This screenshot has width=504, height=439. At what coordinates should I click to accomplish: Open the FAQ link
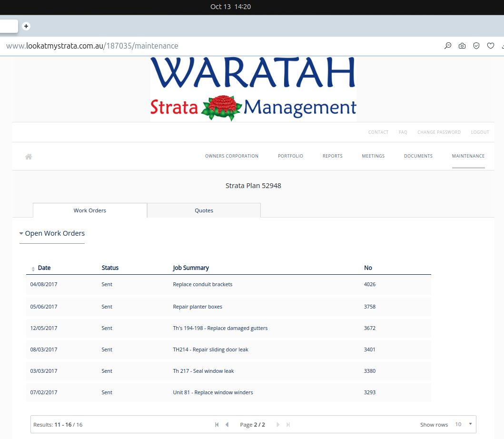point(403,132)
